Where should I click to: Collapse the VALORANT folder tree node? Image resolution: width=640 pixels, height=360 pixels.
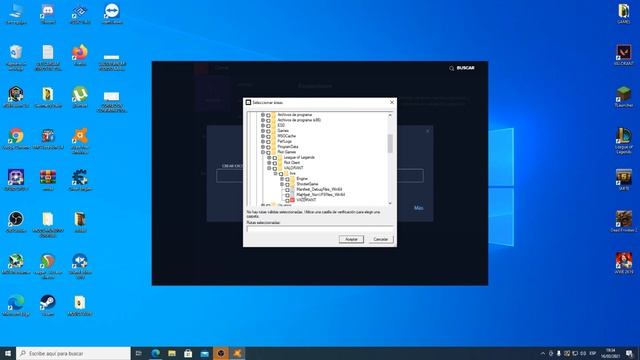[269, 168]
